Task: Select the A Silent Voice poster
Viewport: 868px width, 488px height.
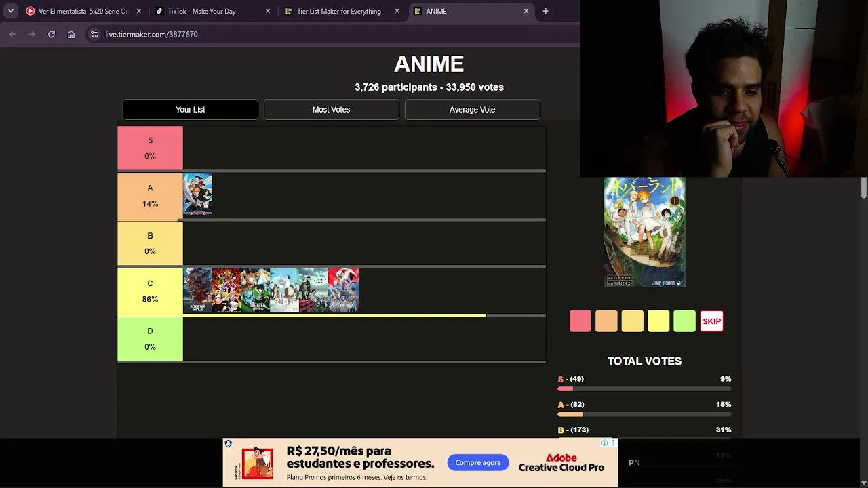Action: (x=285, y=291)
